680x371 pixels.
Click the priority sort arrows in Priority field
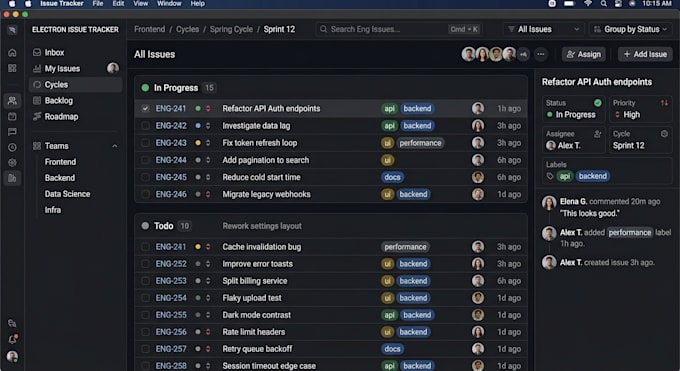pyautogui.click(x=664, y=103)
